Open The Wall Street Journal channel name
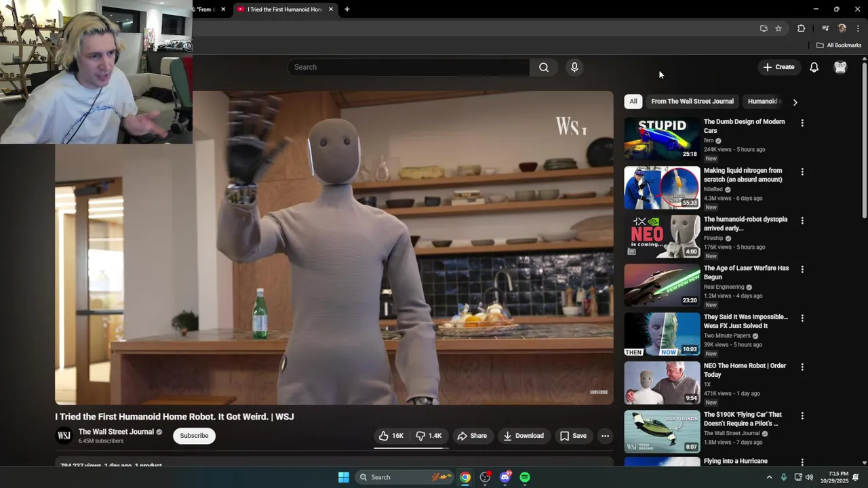Image resolution: width=868 pixels, height=488 pixels. click(x=116, y=432)
